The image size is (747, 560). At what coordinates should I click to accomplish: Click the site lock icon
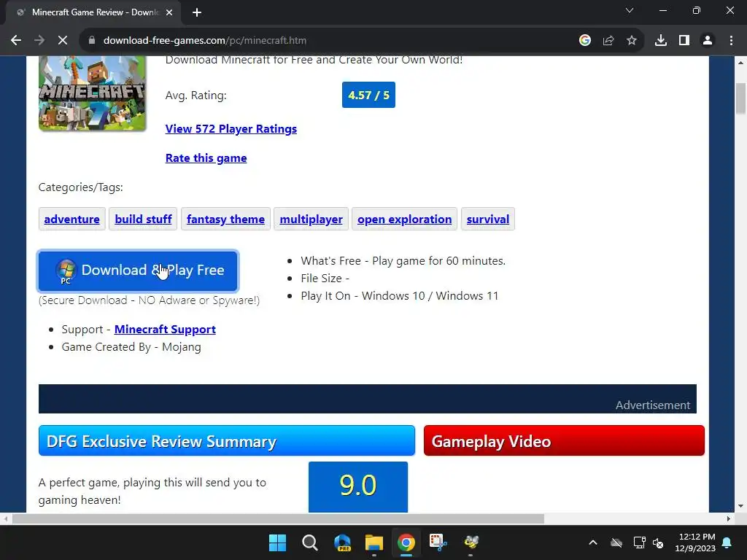pos(92,41)
